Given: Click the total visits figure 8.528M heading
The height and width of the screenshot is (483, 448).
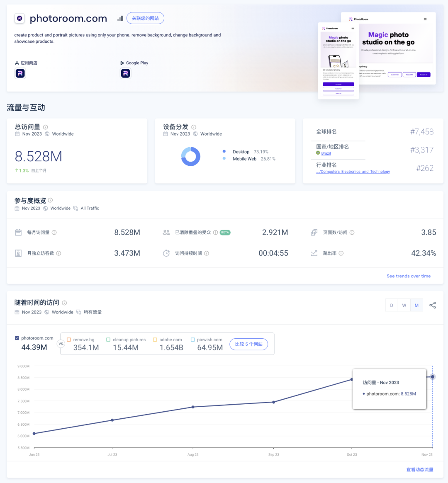Looking at the screenshot, I should point(39,156).
